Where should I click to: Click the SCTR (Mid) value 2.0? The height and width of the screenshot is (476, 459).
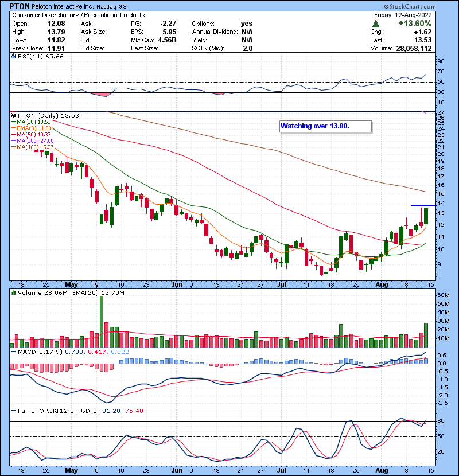248,48
